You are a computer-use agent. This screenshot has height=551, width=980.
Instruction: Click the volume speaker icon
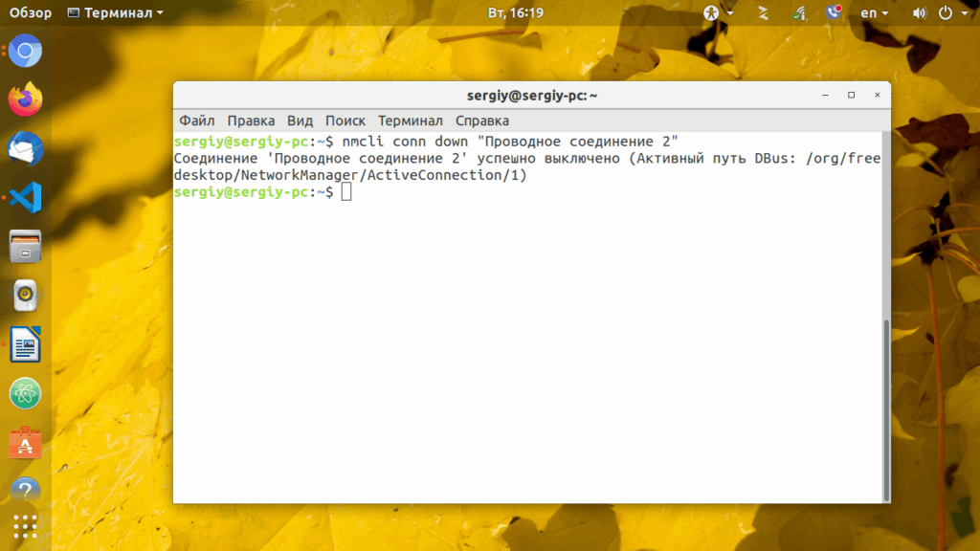point(919,12)
